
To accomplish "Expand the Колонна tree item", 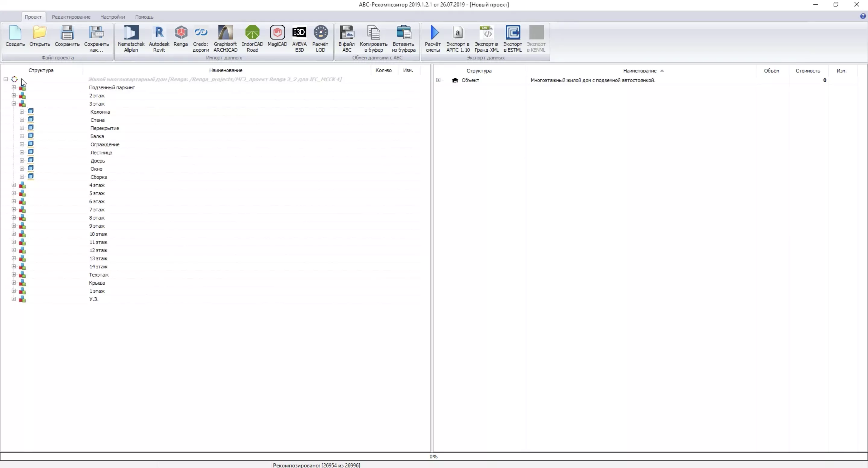I will [x=22, y=112].
